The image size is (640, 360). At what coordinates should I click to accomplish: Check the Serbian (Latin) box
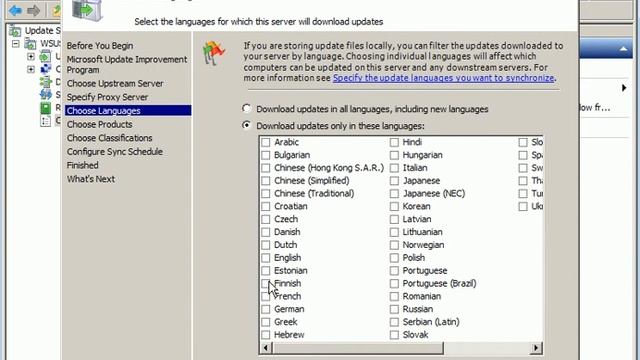[394, 322]
